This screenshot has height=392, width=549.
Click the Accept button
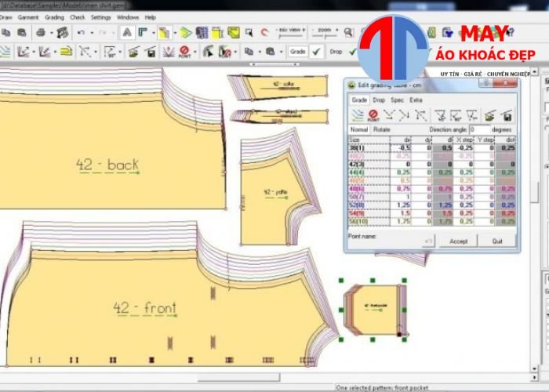tap(458, 241)
